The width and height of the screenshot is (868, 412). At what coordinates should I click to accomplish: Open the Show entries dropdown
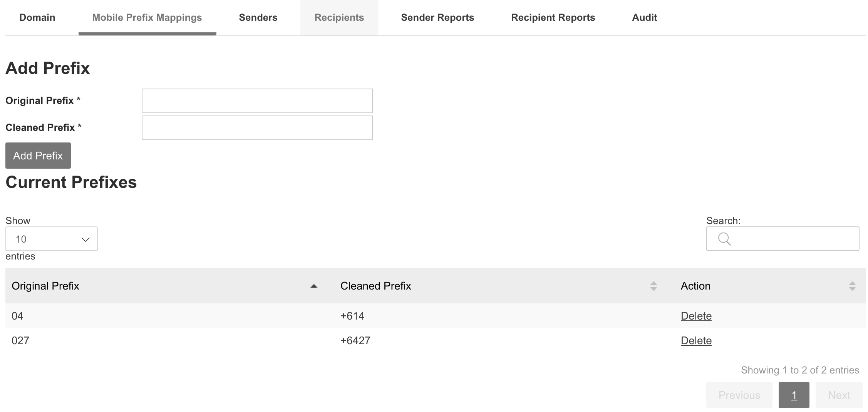[52, 239]
